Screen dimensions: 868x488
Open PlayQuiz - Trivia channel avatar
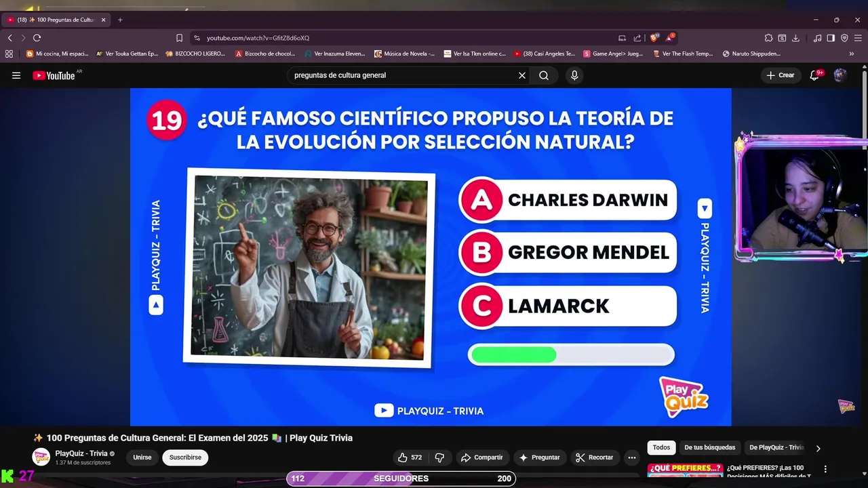click(x=41, y=457)
